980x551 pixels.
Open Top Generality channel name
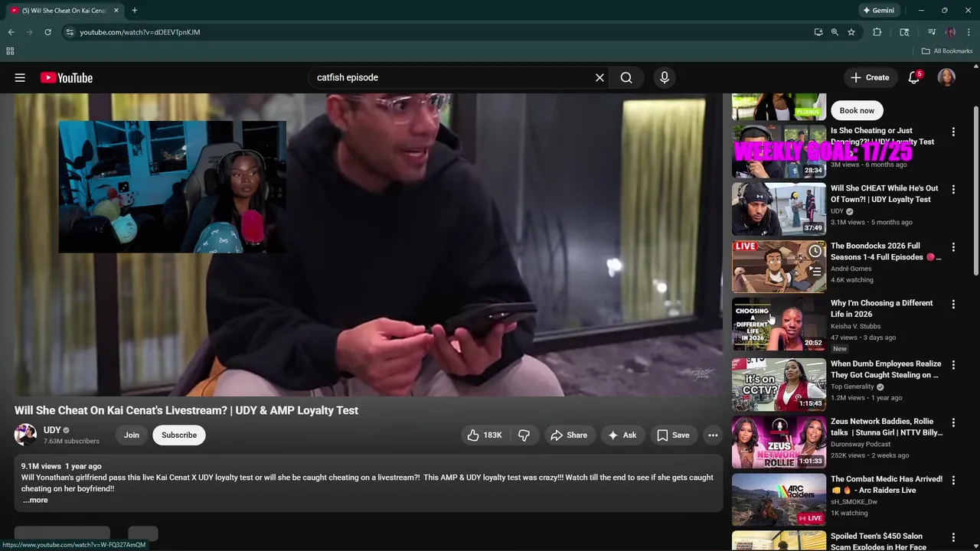[852, 386]
